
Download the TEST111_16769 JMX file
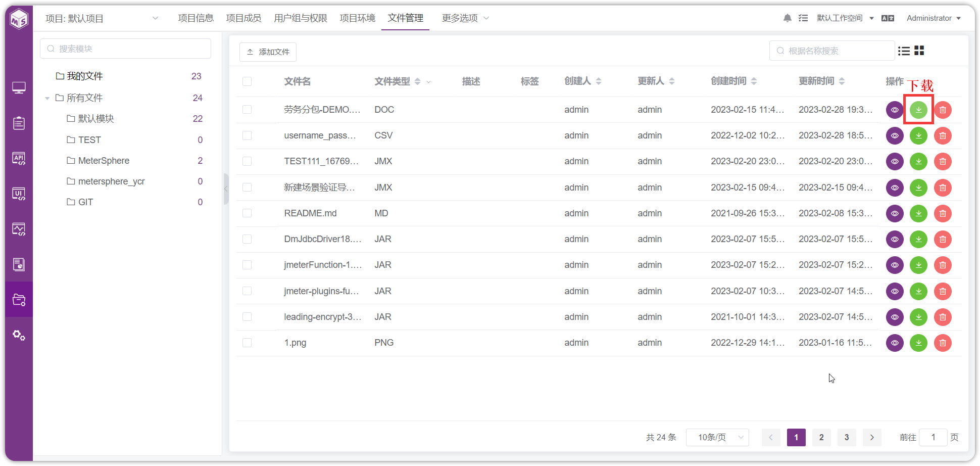(918, 161)
